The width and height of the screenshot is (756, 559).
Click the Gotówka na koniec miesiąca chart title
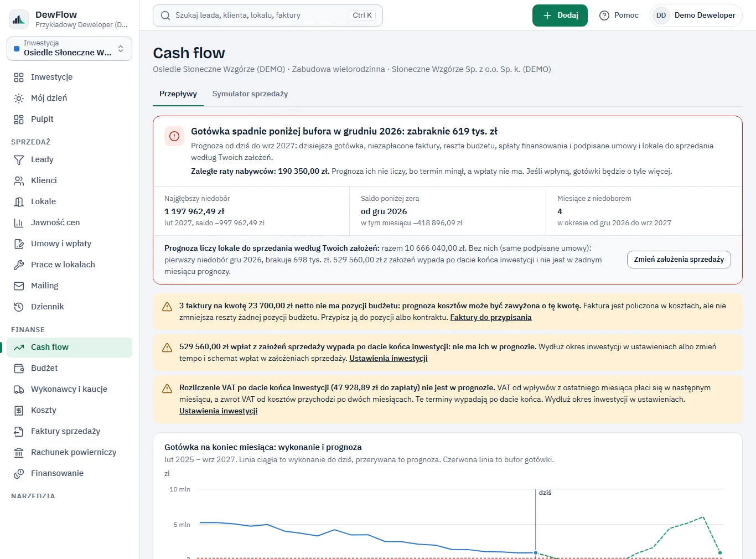(263, 447)
